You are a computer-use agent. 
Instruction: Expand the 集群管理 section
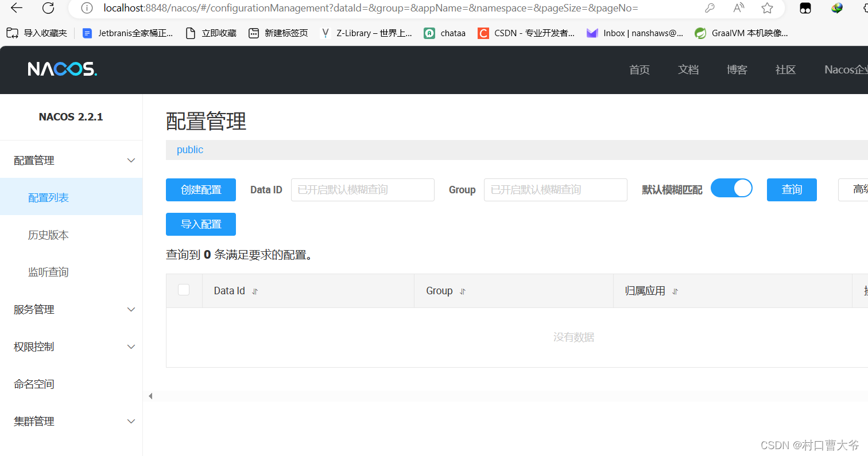tap(131, 421)
